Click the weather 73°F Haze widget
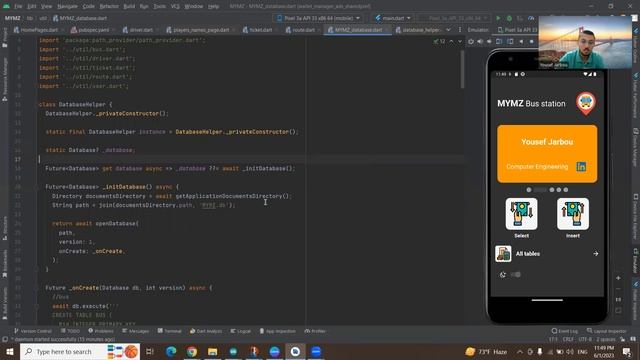This screenshot has height=360, width=640. pos(487,351)
